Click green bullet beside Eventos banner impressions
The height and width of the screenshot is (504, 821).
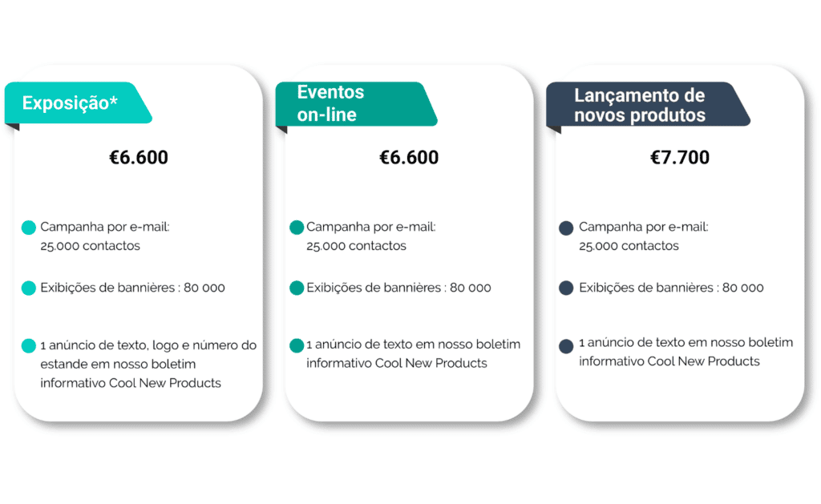point(297,288)
